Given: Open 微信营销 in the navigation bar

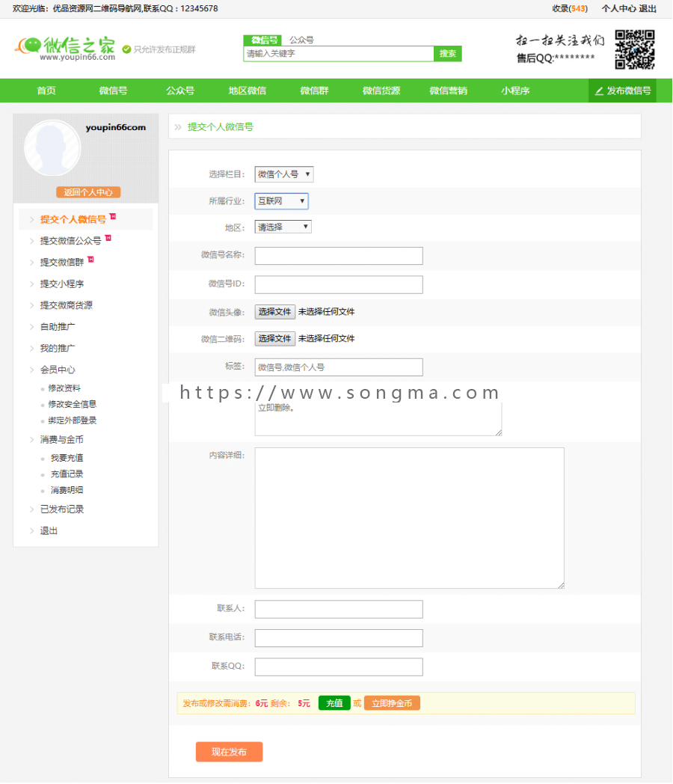Looking at the screenshot, I should [448, 91].
